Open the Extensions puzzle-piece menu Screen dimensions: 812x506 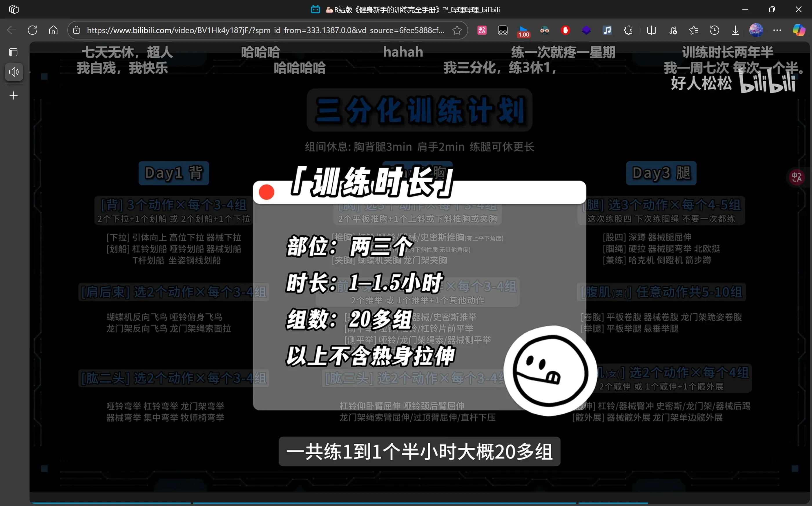pos(628,30)
